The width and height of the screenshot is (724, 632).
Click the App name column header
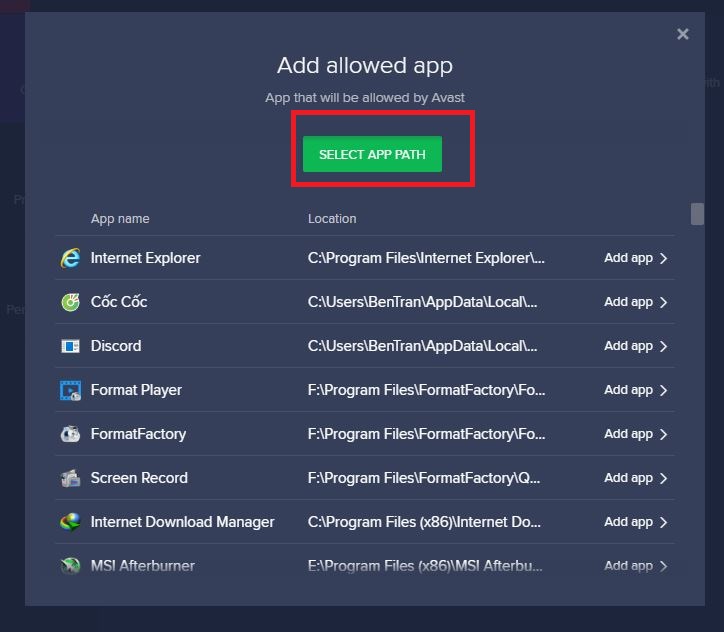[x=120, y=218]
